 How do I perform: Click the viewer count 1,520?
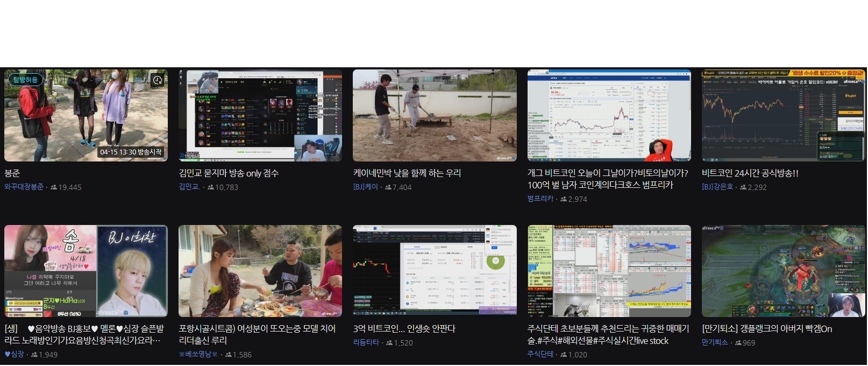click(403, 343)
